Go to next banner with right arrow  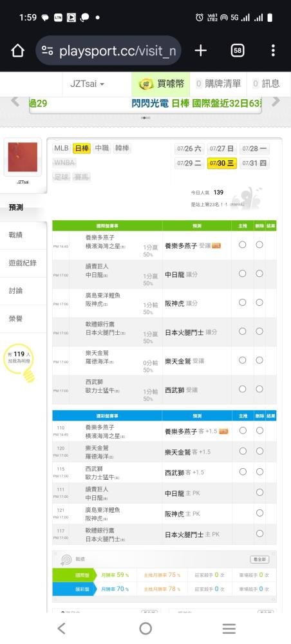[276, 102]
